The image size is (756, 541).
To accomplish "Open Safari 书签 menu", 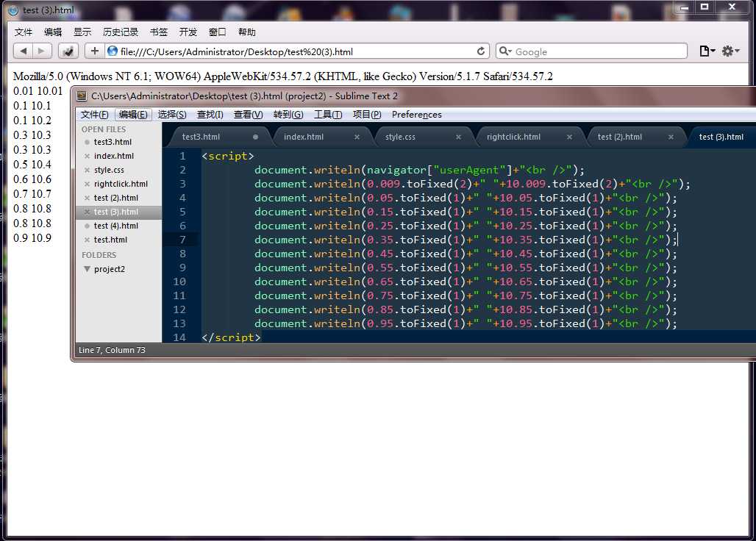I will (x=159, y=32).
